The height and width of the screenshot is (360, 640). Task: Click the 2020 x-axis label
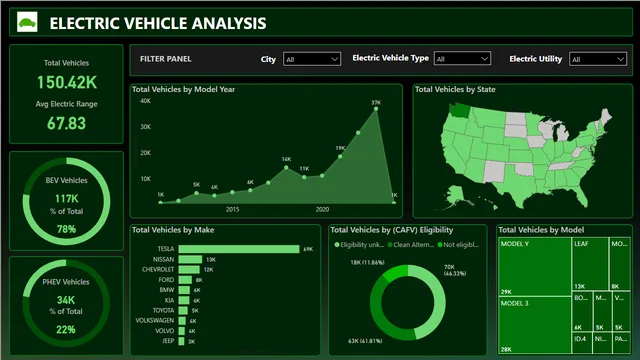click(x=322, y=209)
